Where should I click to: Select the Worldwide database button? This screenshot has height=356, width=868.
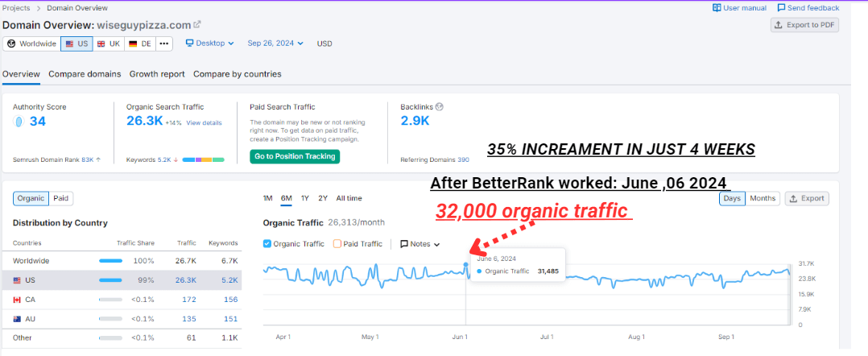click(x=31, y=43)
